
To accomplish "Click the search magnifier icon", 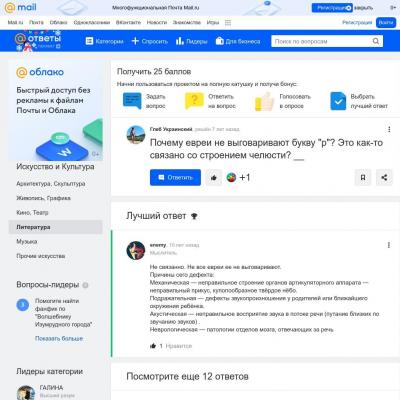I will coord(376,41).
